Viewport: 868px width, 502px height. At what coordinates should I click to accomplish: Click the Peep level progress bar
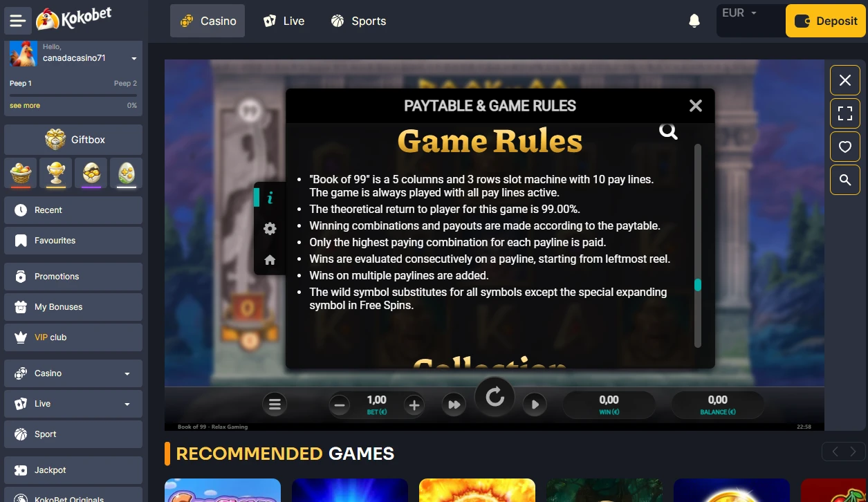[x=73, y=95]
